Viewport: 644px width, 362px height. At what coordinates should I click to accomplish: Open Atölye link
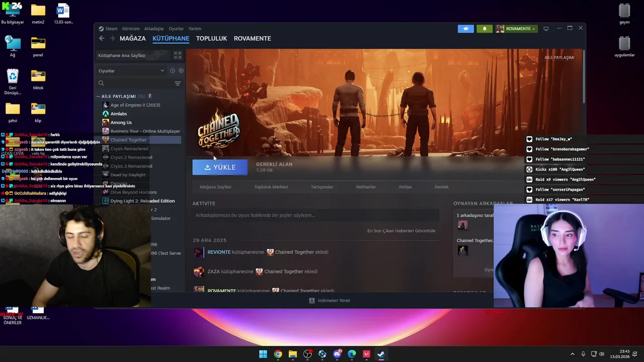coord(405,187)
